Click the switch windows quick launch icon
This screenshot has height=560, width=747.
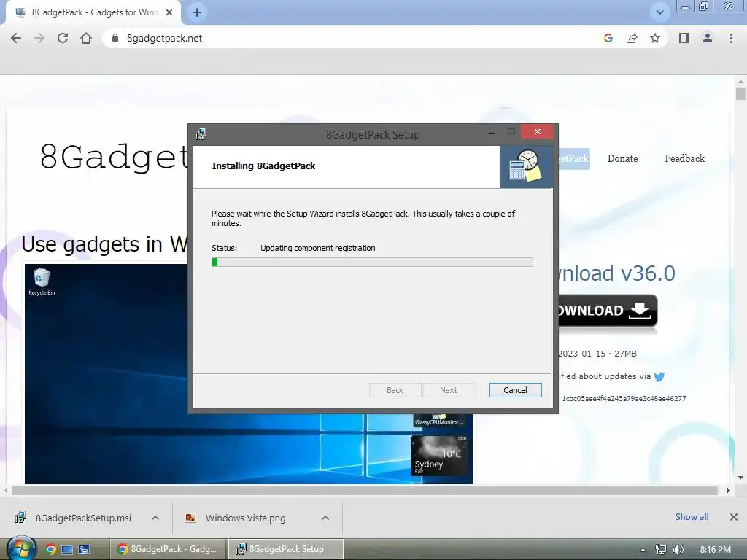click(84, 549)
